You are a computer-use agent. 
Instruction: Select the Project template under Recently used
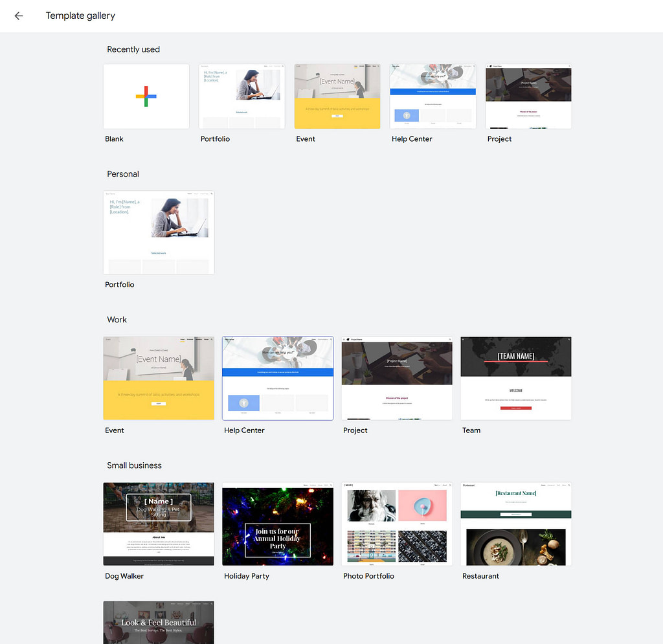click(528, 96)
